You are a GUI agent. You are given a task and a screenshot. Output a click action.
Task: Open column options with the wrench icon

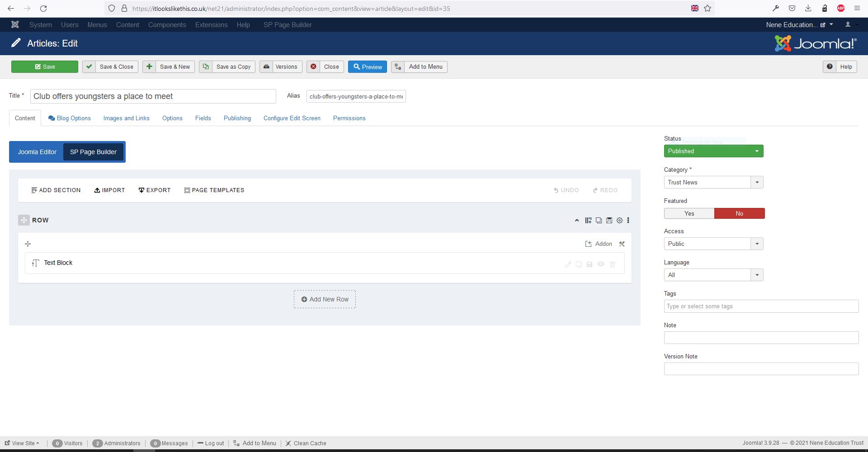[x=622, y=244]
